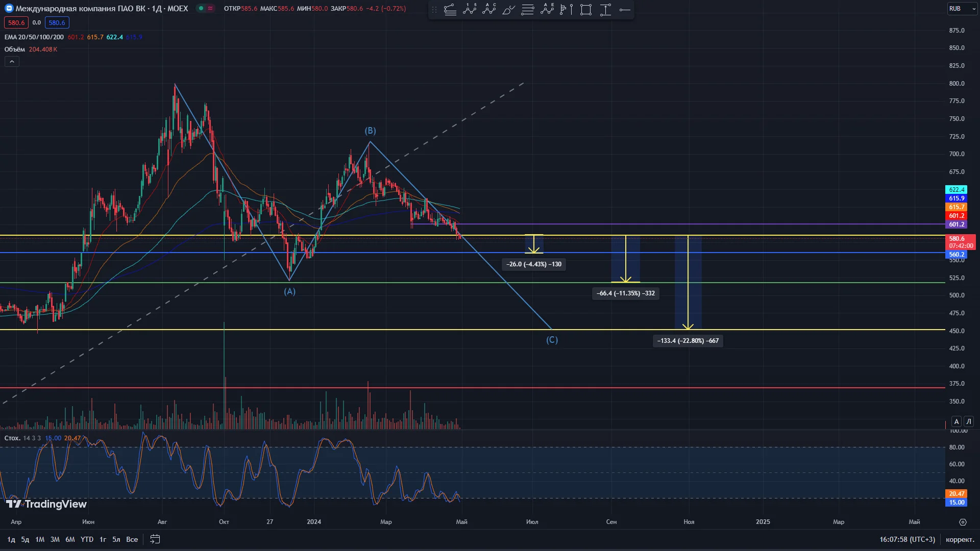Select the rectangle shape tool

pyautogui.click(x=586, y=10)
